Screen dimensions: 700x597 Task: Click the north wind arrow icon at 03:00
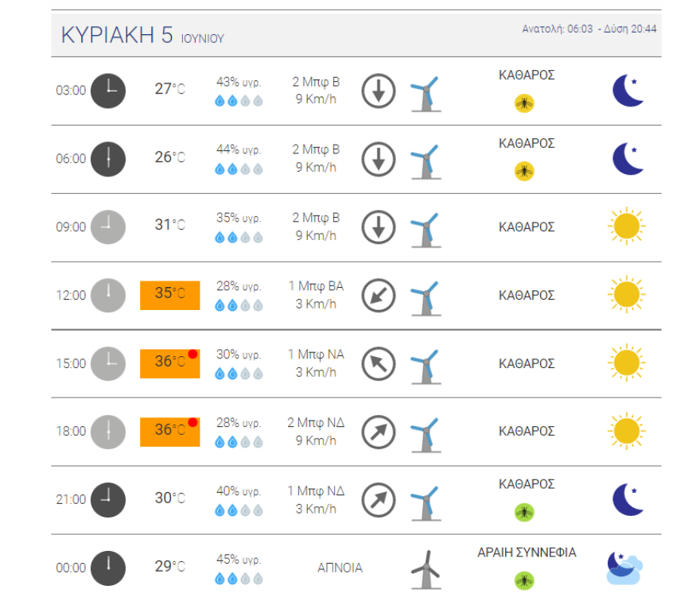[x=378, y=90]
